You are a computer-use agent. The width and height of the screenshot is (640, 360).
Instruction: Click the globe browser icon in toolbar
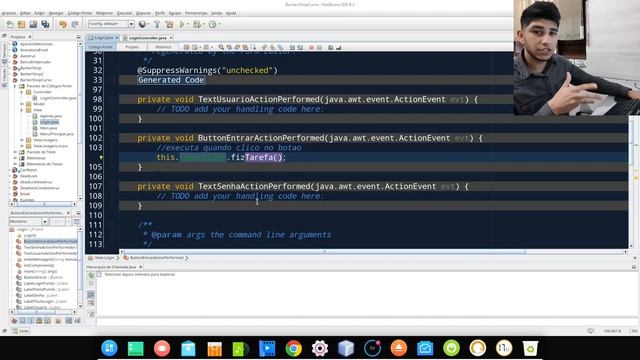pos(142,24)
